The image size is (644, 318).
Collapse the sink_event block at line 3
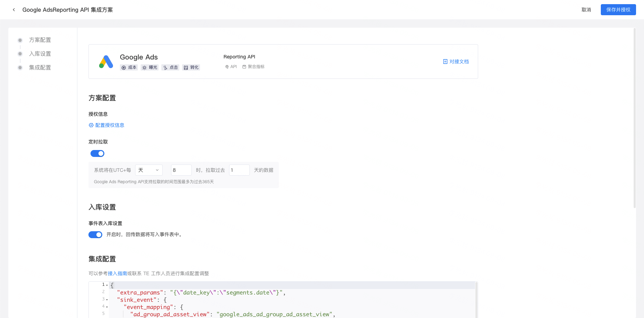[106, 299]
